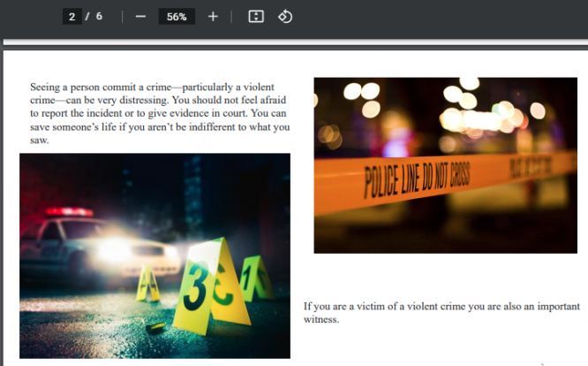
Task: Click the total page count "6"
Action: point(99,16)
